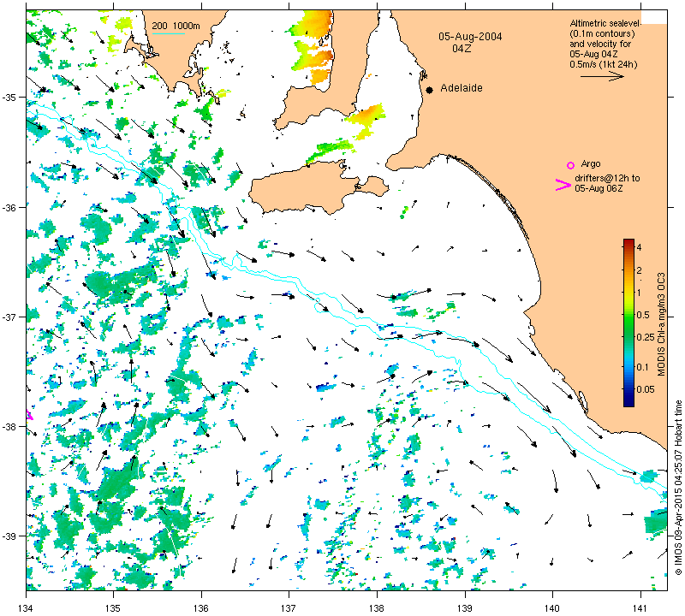This screenshot has width=685, height=616.
Task: Click the '200 1000m' depth contour label
Action: coord(176,26)
